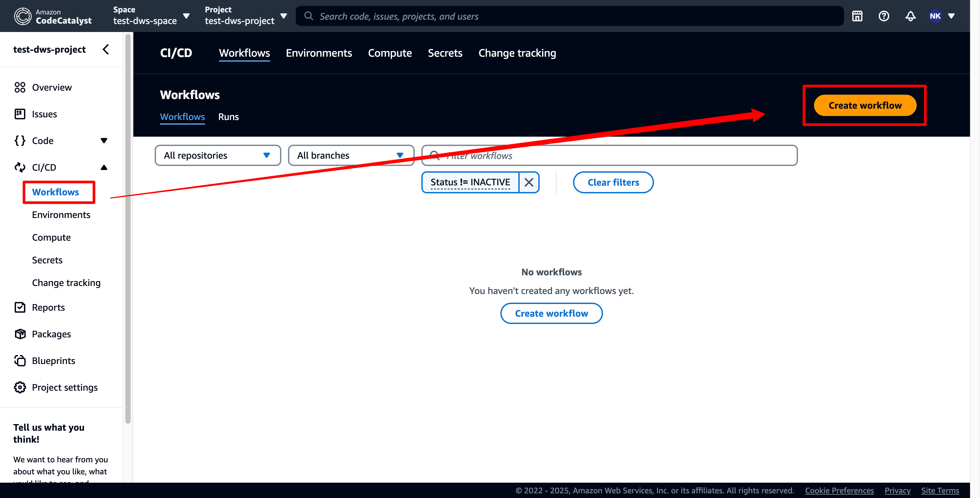Open the Site Terms link in footer
Image resolution: width=980 pixels, height=498 pixels.
coord(940,490)
